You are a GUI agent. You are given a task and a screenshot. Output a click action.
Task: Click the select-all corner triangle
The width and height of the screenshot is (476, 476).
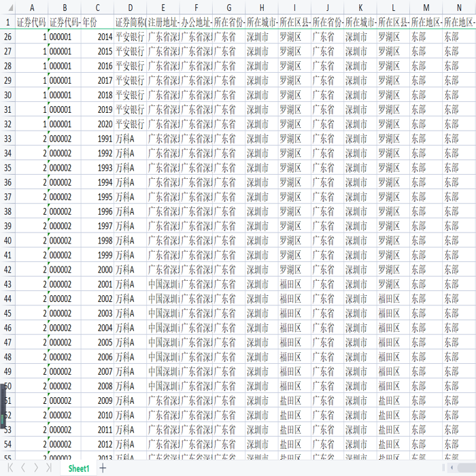click(10, 8)
